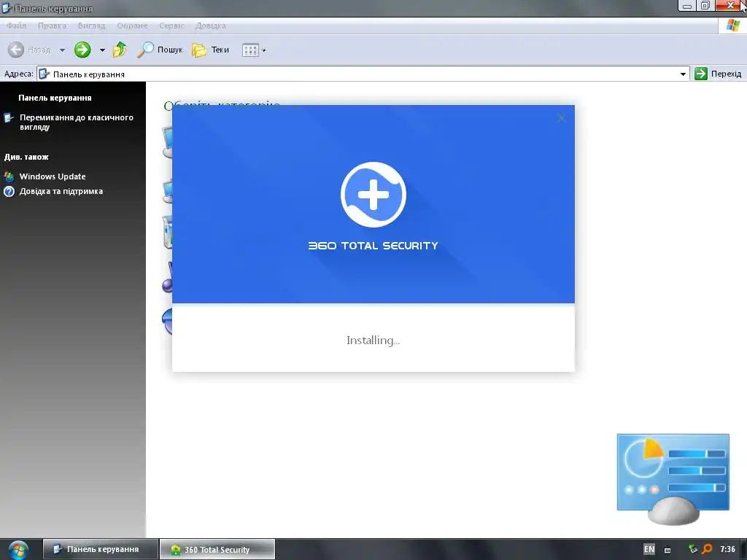Click the address bar Control Panel icon
Screen dimensions: 747x560
pos(44,74)
